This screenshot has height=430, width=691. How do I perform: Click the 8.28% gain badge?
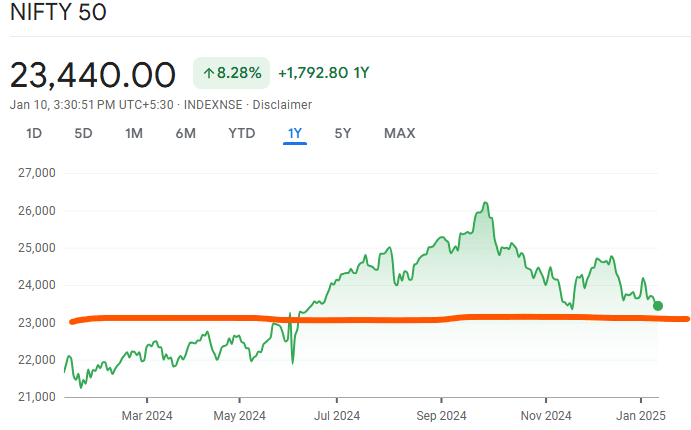pyautogui.click(x=231, y=73)
